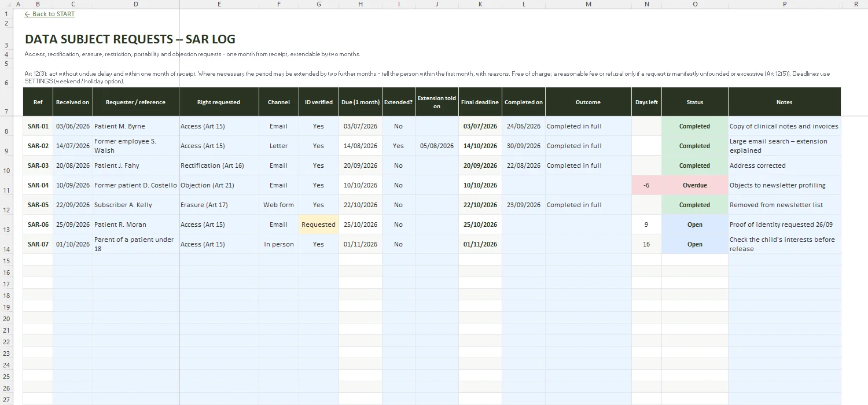This screenshot has width=868, height=405.
Task: Click the SAR-05 reference cell
Action: point(38,205)
